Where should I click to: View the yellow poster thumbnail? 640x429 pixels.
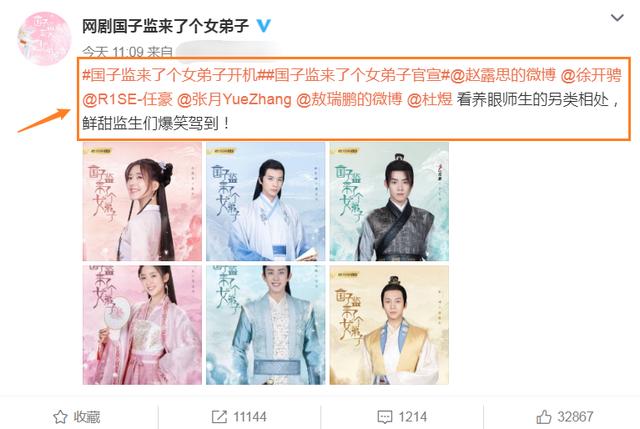(x=389, y=325)
